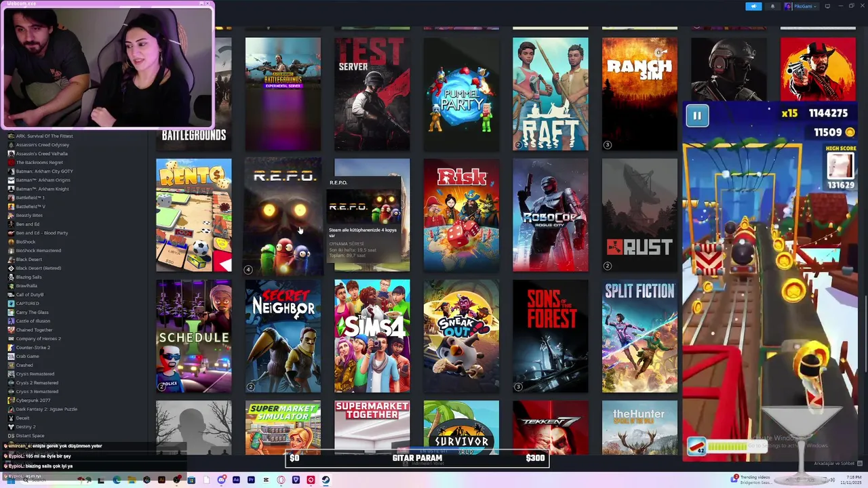Open the Rust game cover
Screen dimensions: 868x488
(639, 215)
